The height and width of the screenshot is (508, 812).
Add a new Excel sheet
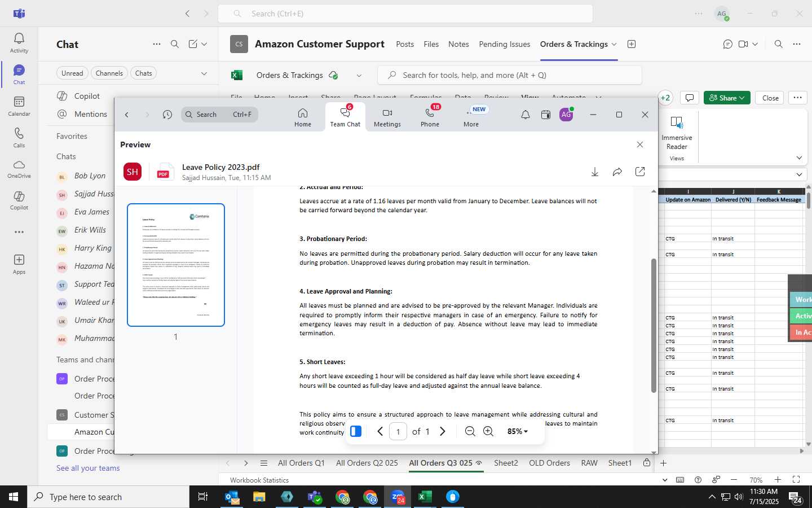664,463
